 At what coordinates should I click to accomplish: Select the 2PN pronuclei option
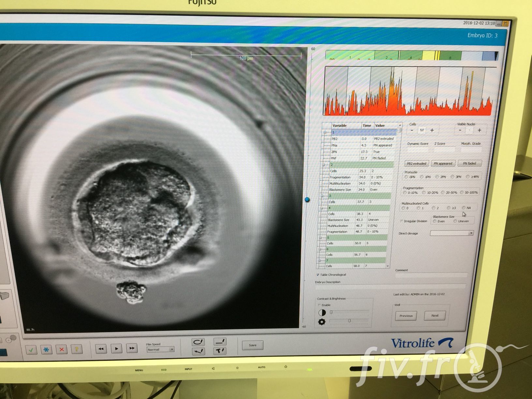[437, 177]
